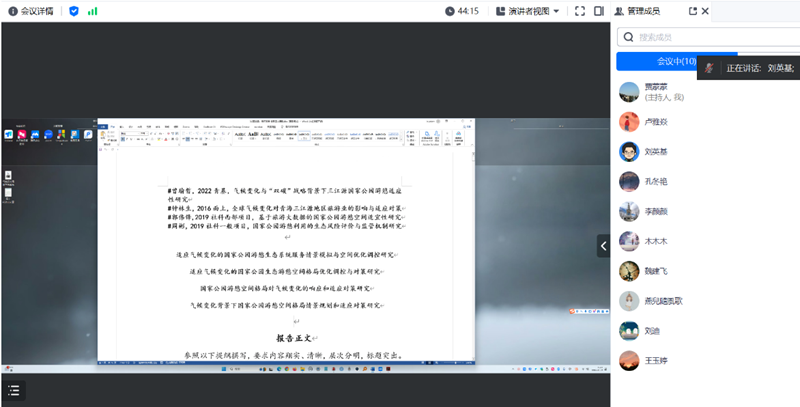This screenshot has height=407, width=800.
Task: Click the 管理成员 panel title
Action: pos(650,11)
